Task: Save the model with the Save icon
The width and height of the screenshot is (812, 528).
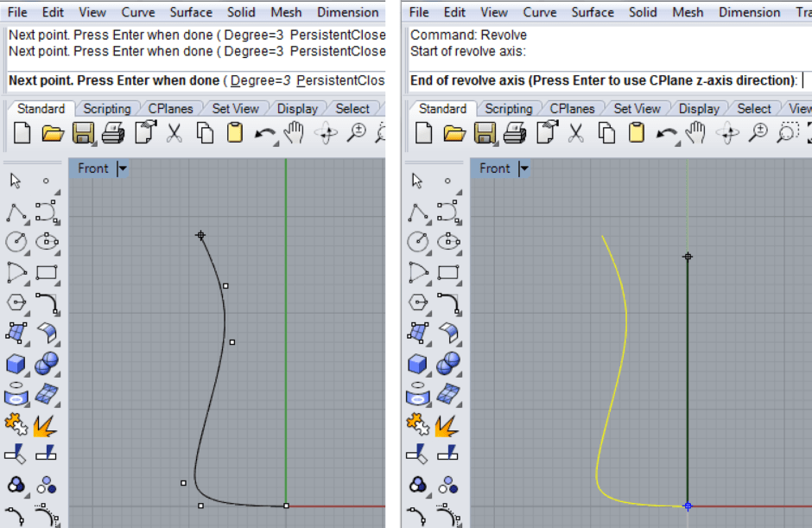Action: pyautogui.click(x=85, y=132)
